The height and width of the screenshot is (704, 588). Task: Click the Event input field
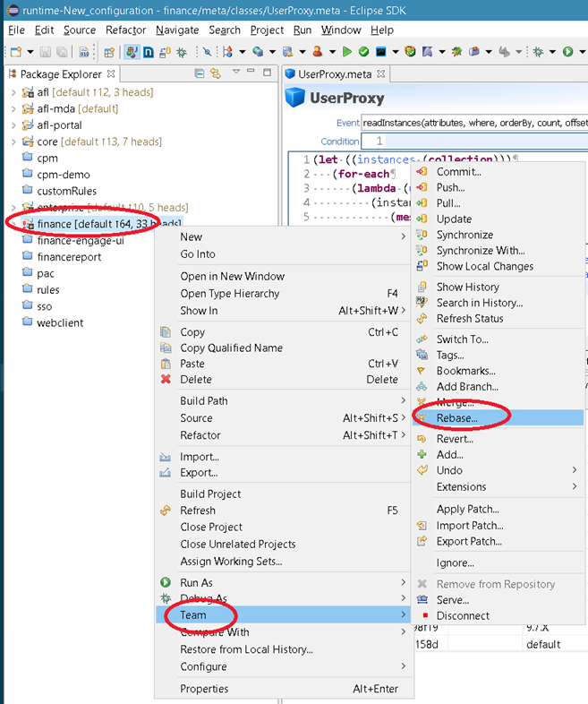[x=474, y=122]
